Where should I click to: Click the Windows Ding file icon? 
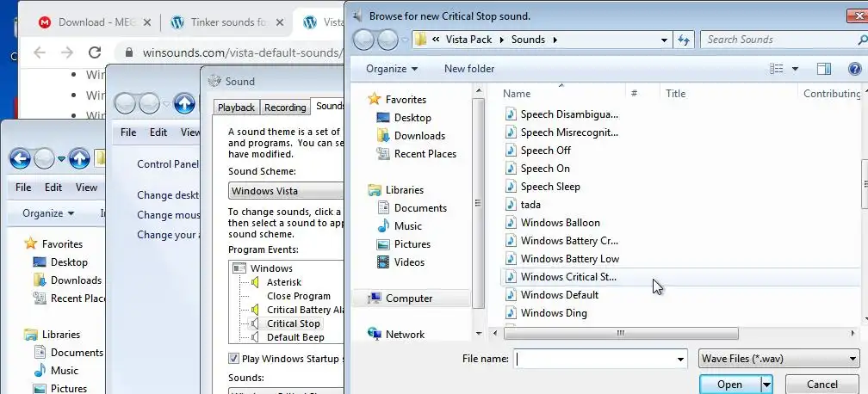(511, 313)
